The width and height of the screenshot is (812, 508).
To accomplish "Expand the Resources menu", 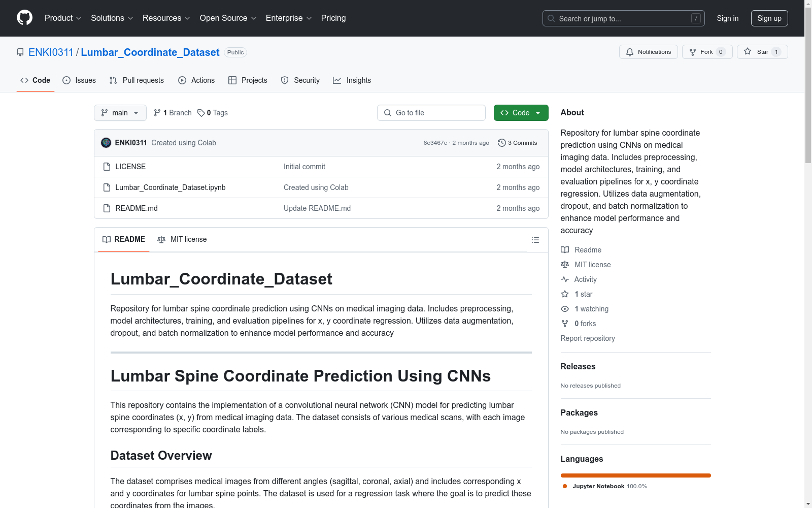I will click(166, 18).
